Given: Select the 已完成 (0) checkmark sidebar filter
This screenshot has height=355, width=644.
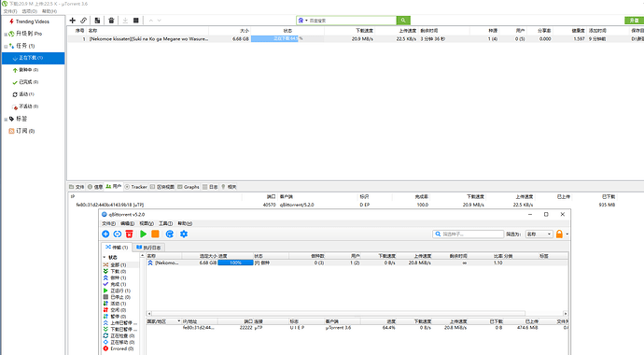Looking at the screenshot, I should click(x=25, y=82).
